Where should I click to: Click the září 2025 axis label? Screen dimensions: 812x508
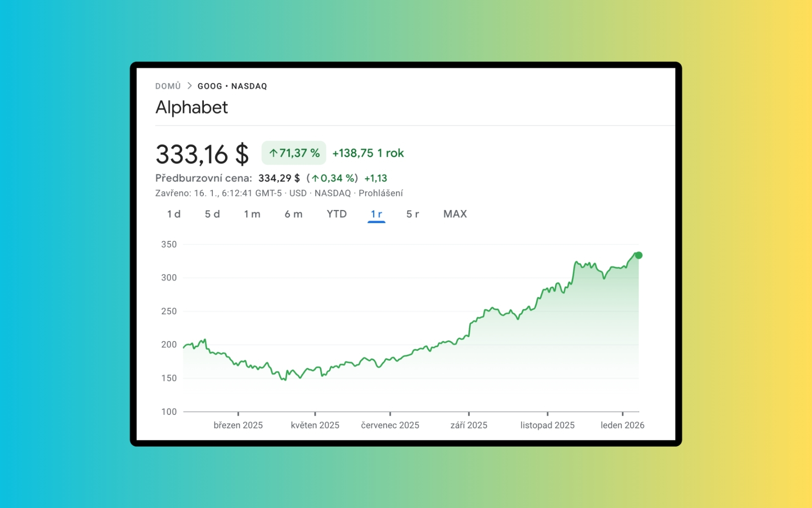pyautogui.click(x=469, y=425)
